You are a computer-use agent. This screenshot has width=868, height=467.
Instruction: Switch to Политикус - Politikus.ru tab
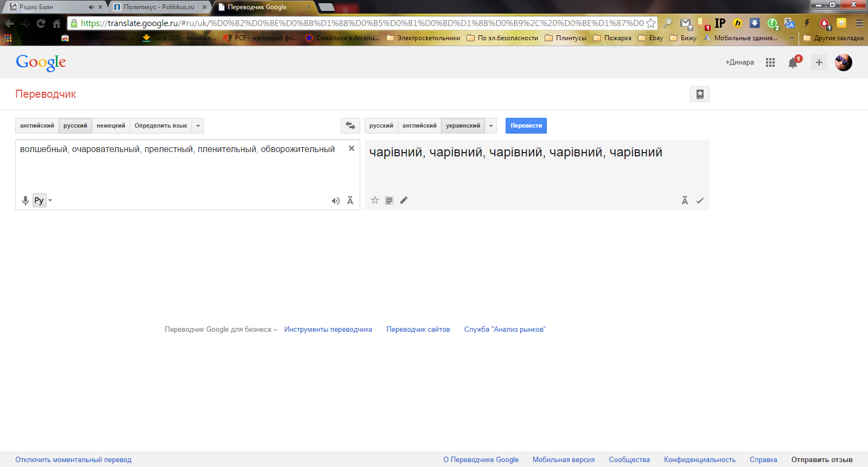pyautogui.click(x=158, y=7)
